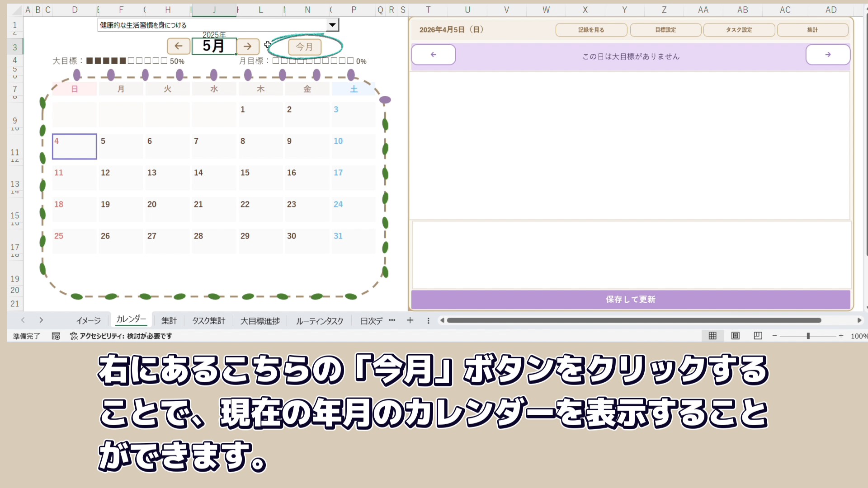Switch to the ルーティンタスク sheet tab
Screen dimensions: 868x488
coord(320,321)
